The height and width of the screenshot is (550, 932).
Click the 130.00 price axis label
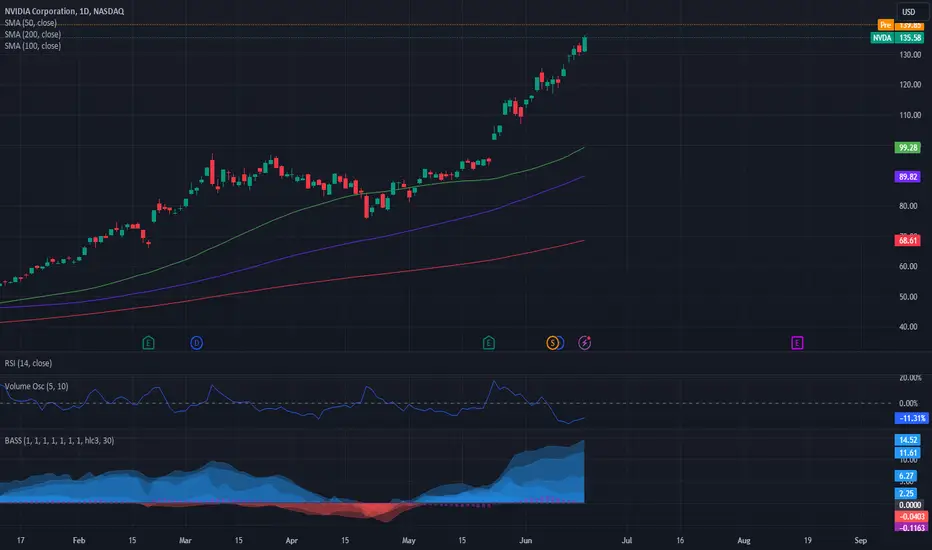pos(910,55)
